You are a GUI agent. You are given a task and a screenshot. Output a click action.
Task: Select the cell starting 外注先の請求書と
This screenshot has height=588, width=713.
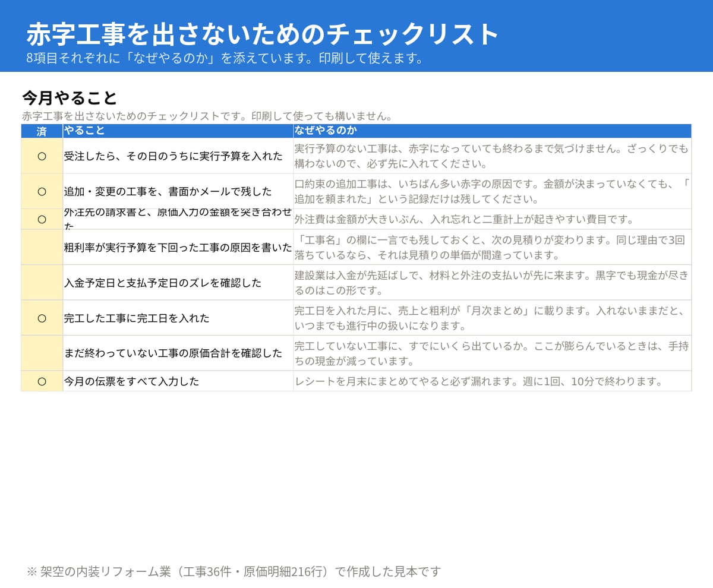coord(178,219)
